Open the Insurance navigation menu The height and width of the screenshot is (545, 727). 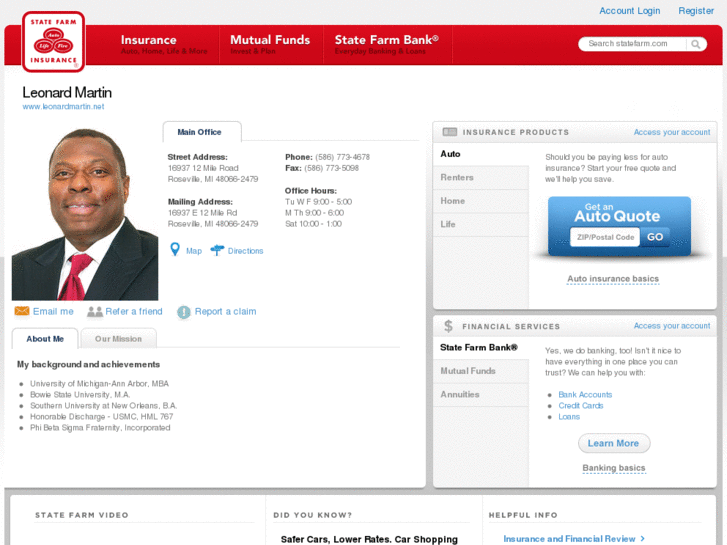click(164, 45)
